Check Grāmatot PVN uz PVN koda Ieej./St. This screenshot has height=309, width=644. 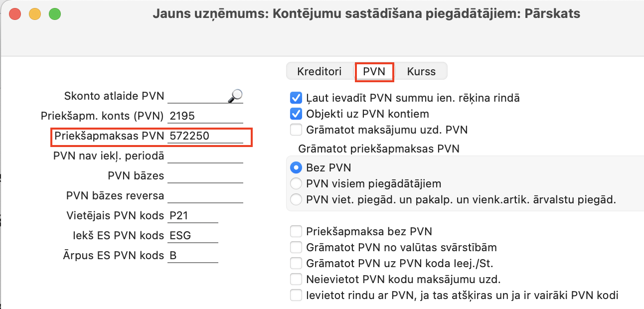click(296, 263)
